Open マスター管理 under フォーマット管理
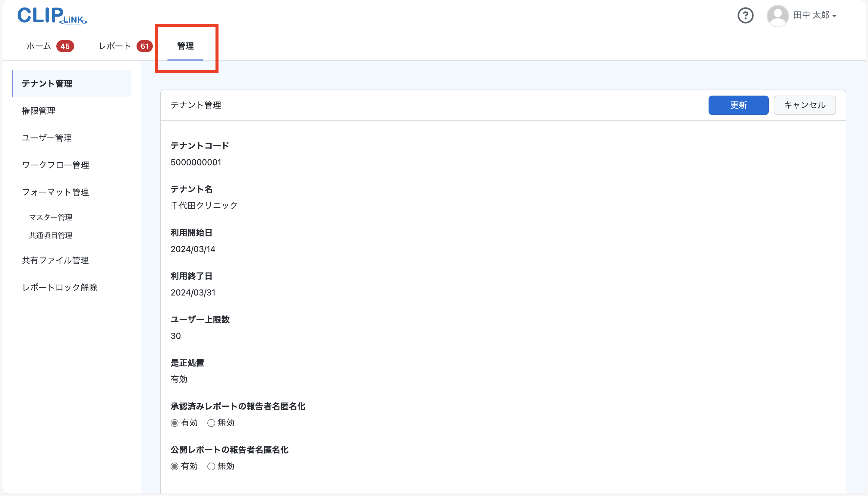The height and width of the screenshot is (496, 868). [x=50, y=217]
